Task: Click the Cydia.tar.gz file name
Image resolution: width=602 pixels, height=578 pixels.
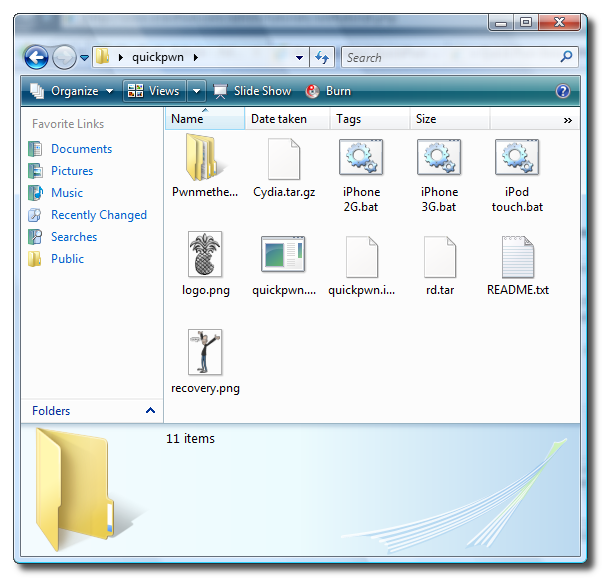Action: coord(284,192)
